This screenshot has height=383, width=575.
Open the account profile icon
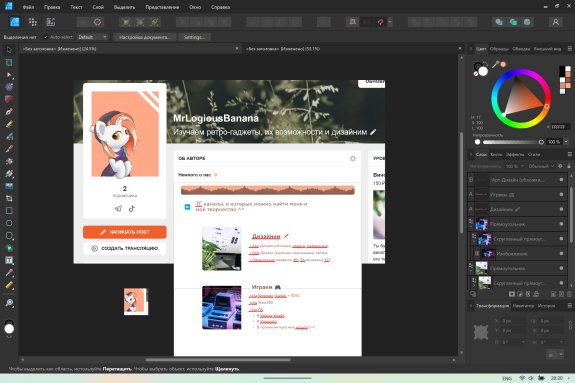(556, 22)
